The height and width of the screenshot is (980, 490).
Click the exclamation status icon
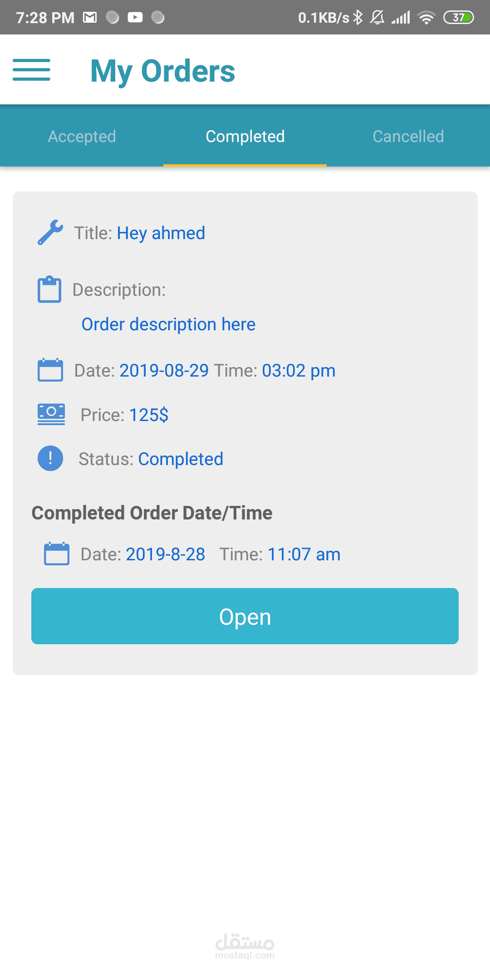[50, 458]
